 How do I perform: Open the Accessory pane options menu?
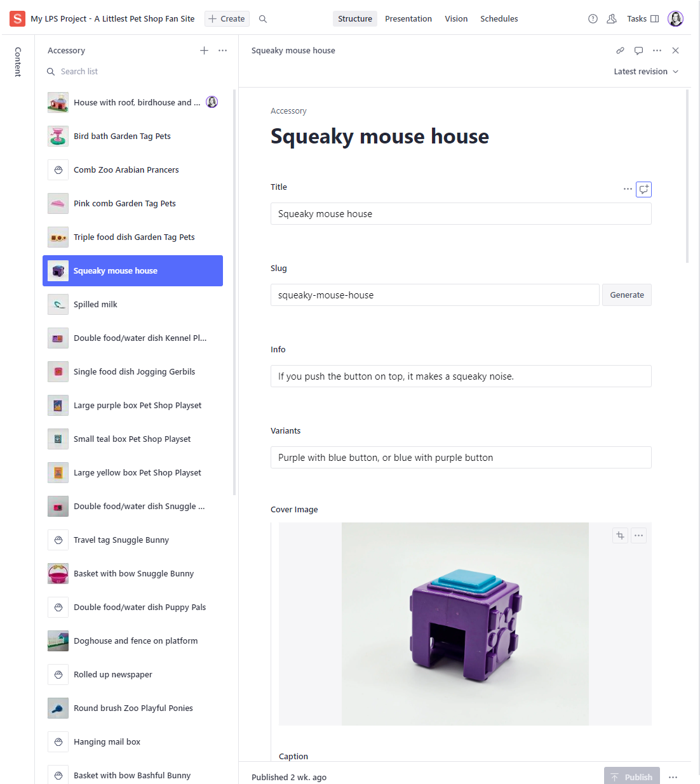coord(222,50)
